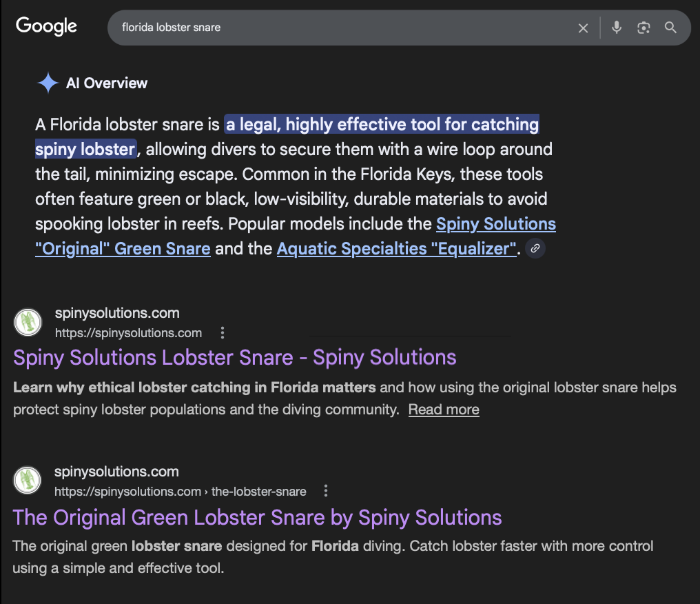This screenshot has height=604, width=700.
Task: Clear the search box text
Action: [x=583, y=28]
